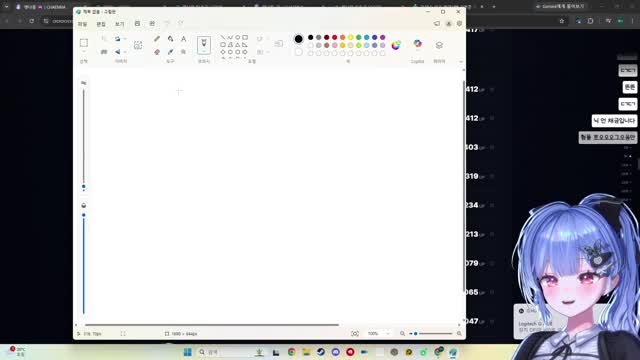640x360 pixels.
Task: Click the zoom slider handle in status bar
Action: pyautogui.click(x=416, y=333)
